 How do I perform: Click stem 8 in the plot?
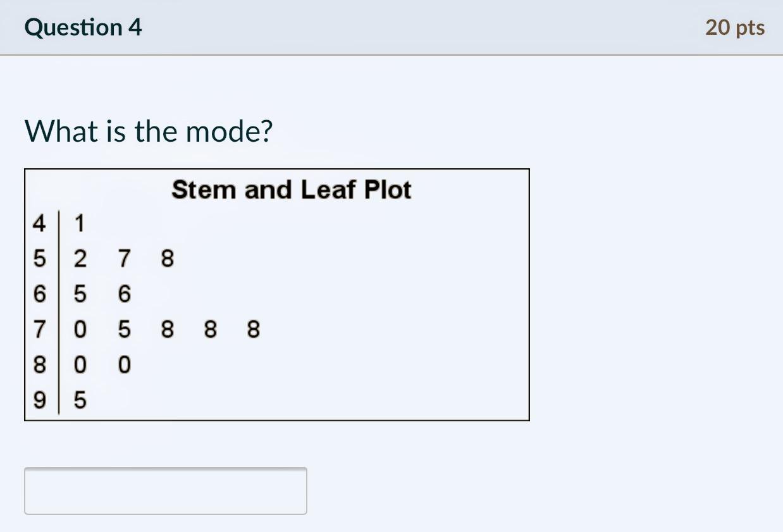39,365
